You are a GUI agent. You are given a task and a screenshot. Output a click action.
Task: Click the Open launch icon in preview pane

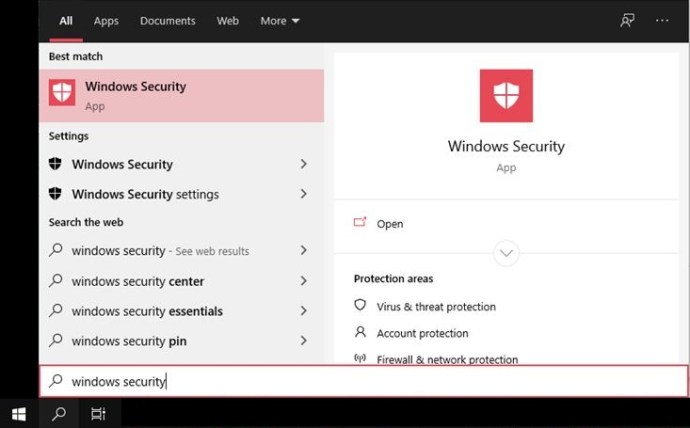tap(360, 222)
